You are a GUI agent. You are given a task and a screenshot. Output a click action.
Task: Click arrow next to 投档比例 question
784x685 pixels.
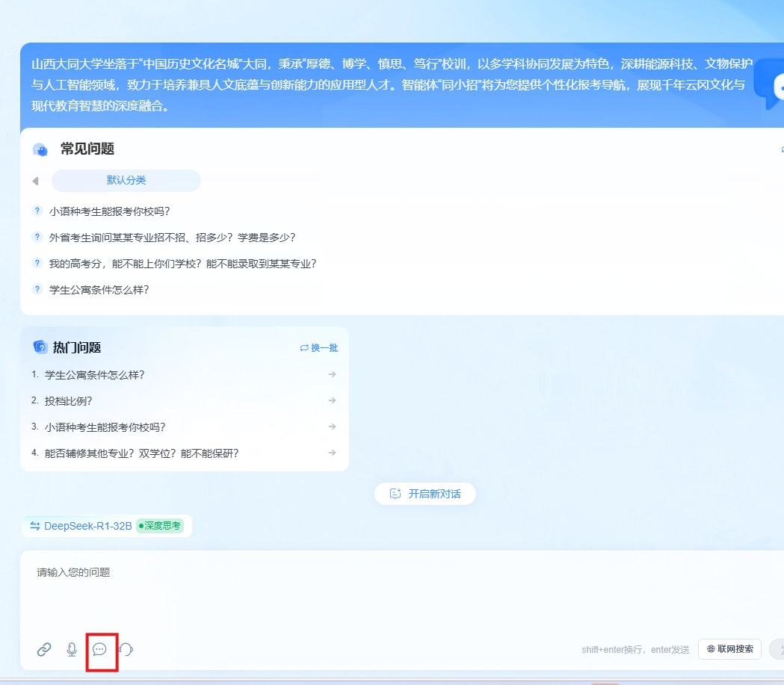click(x=332, y=400)
